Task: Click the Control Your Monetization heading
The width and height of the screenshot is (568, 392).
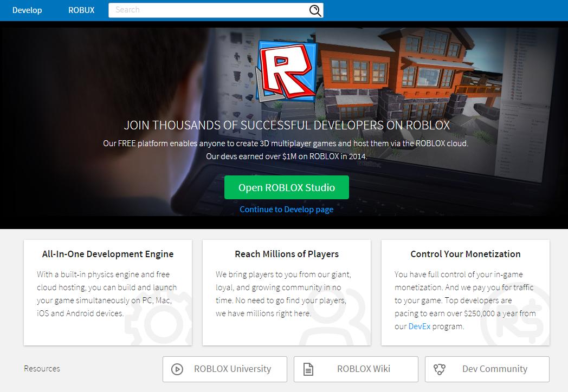Action: (466, 254)
